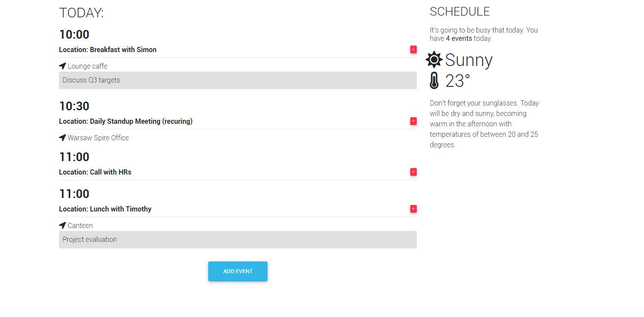The width and height of the screenshot is (644, 317).
Task: Click the SCHEDULE heading
Action: (x=460, y=11)
